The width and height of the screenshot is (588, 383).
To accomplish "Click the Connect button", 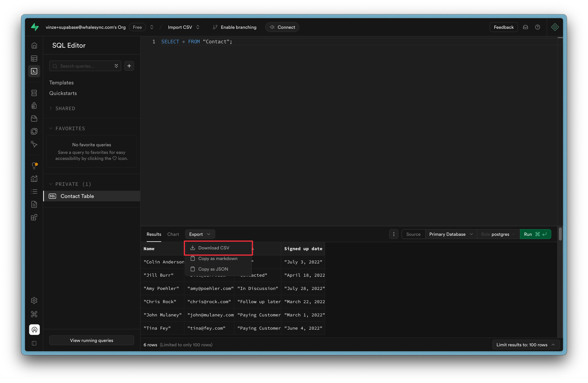I will click(282, 27).
